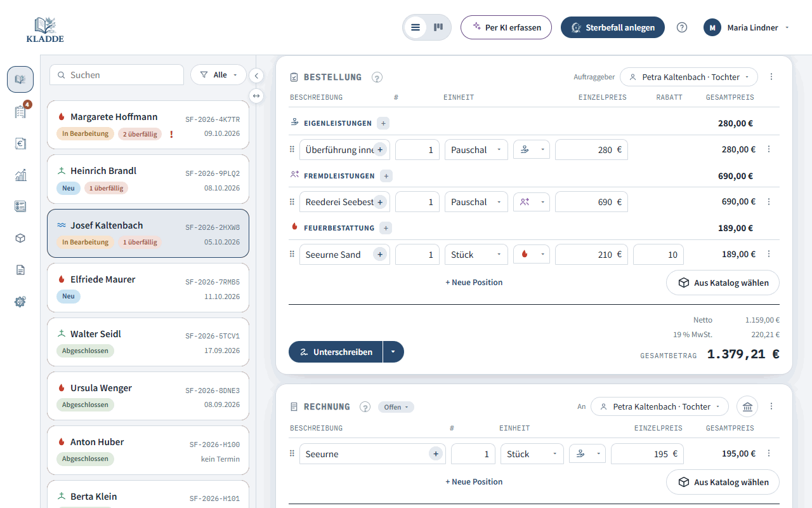The width and height of the screenshot is (812, 508).
Task: Collapse the case list panel chevron
Action: pyautogui.click(x=256, y=76)
